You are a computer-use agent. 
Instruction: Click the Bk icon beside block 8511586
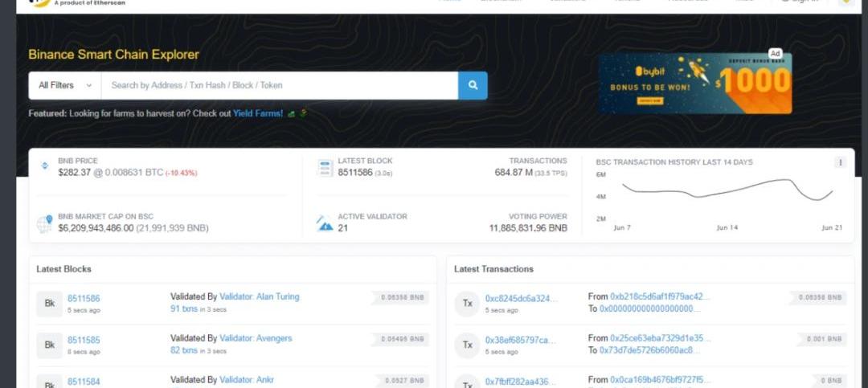[49, 303]
